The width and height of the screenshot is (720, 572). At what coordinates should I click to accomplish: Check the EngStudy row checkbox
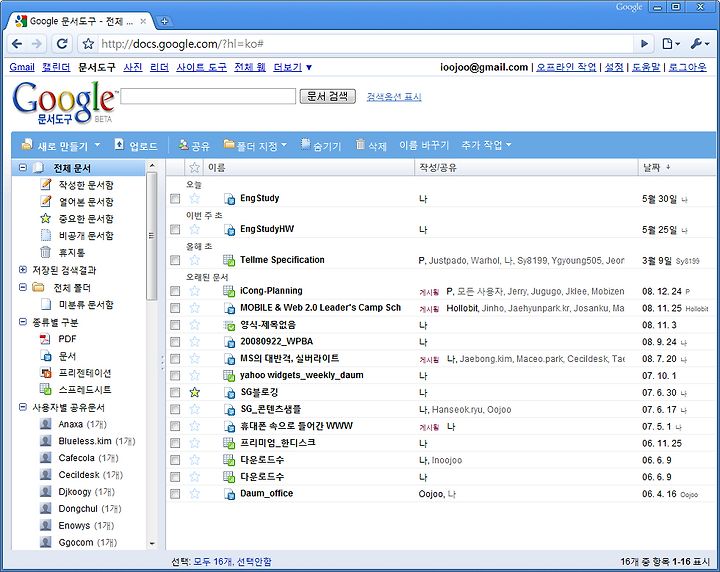click(x=175, y=199)
